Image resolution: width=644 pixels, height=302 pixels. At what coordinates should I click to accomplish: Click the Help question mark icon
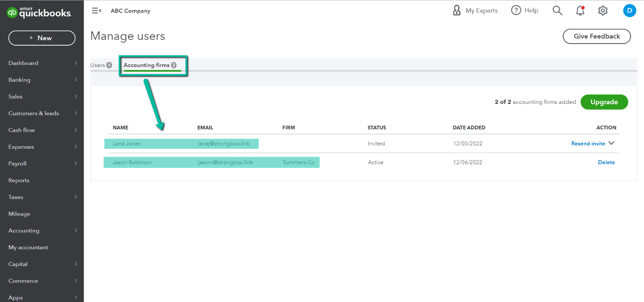[x=516, y=11]
